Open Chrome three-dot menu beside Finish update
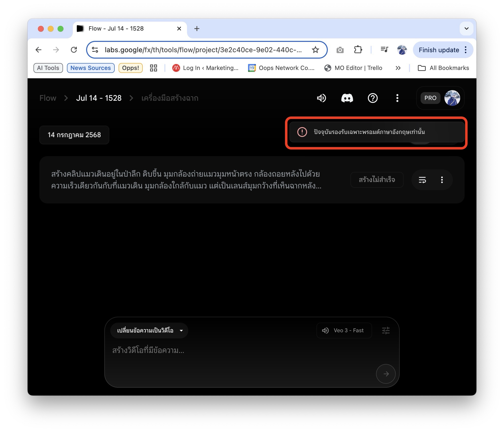 [x=466, y=50]
